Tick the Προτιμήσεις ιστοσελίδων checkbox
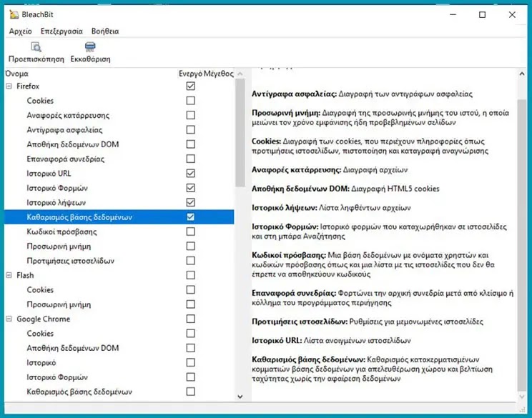 click(191, 261)
